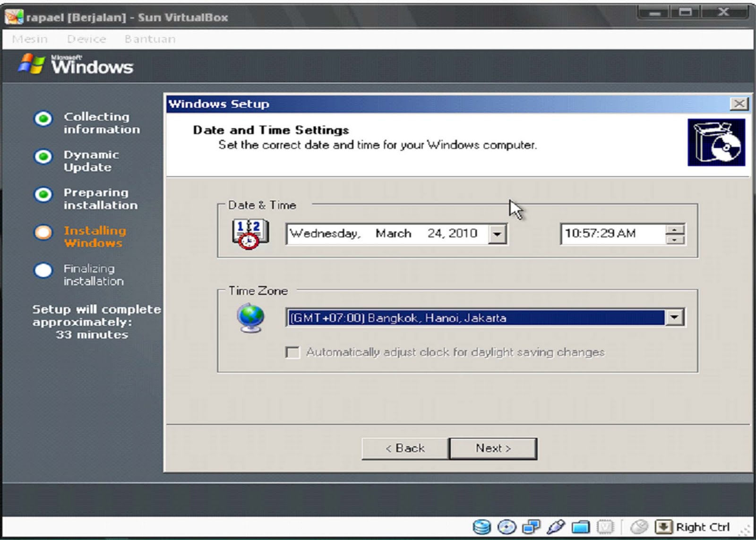This screenshot has height=540, width=756.
Task: Click the USB devices icon in status bar
Action: pyautogui.click(x=556, y=527)
